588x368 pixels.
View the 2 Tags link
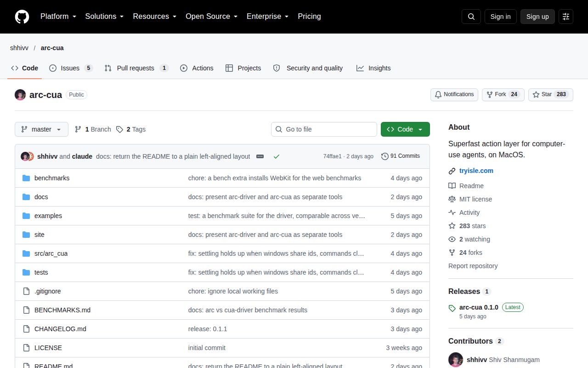tap(131, 129)
